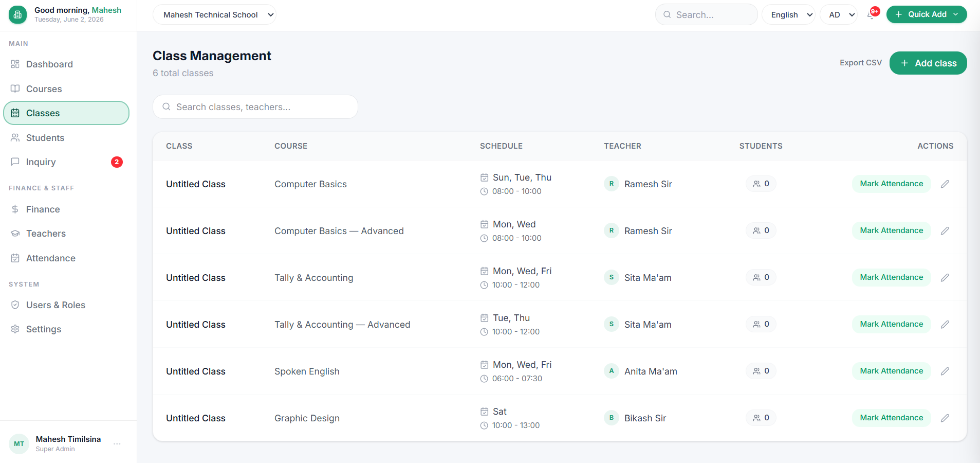Open Attendance in the sidebar
980x463 pixels.
pyautogui.click(x=66, y=258)
